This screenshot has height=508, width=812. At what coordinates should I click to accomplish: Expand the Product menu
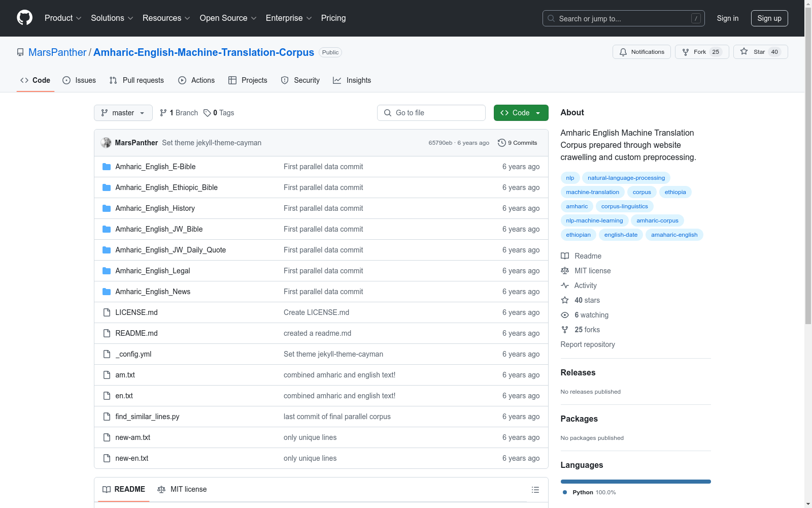63,18
